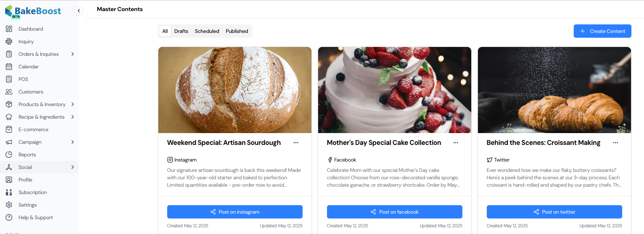This screenshot has height=234, width=644.
Task: Switch to the Drafts tab
Action: pos(181,31)
